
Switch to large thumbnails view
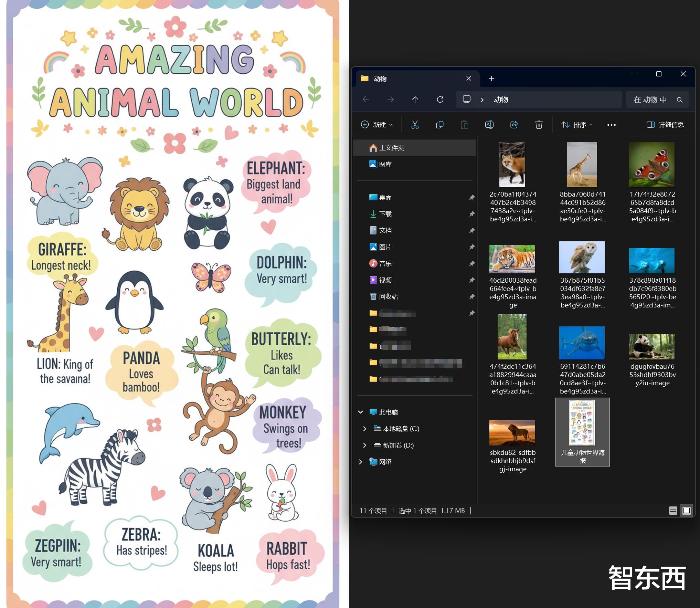tap(686, 511)
